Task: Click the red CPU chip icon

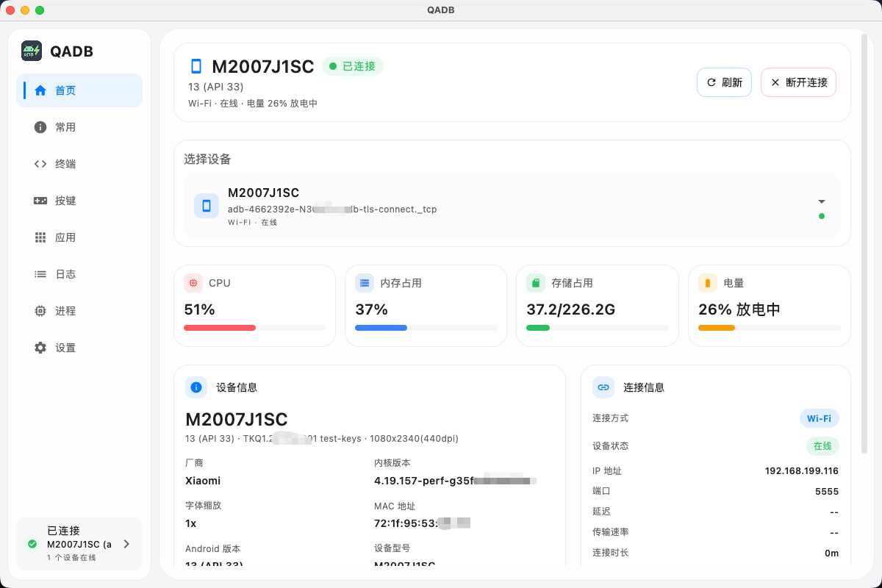Action: click(193, 283)
